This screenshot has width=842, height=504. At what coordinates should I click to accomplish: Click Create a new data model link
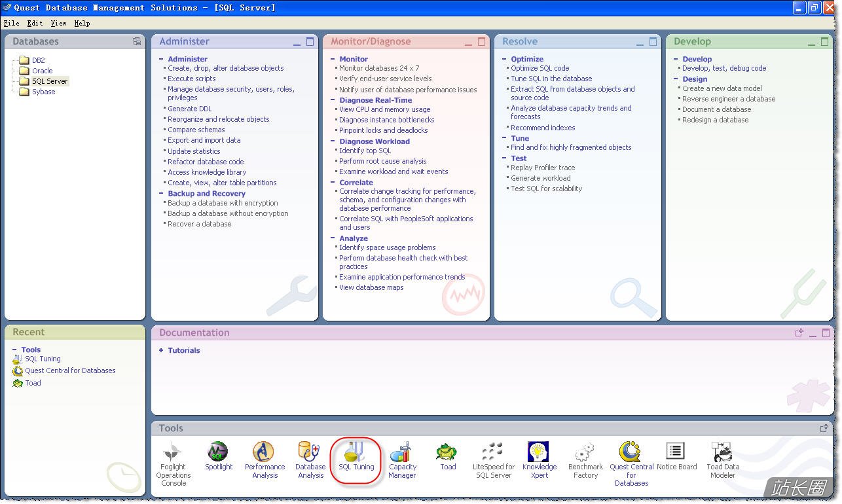click(x=722, y=88)
